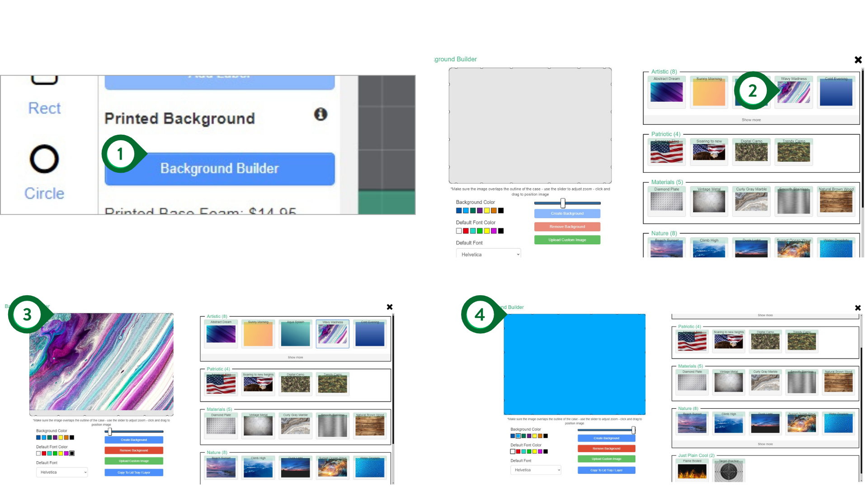
Task: Close the Wavy Madness preview builder panel
Action: point(390,307)
